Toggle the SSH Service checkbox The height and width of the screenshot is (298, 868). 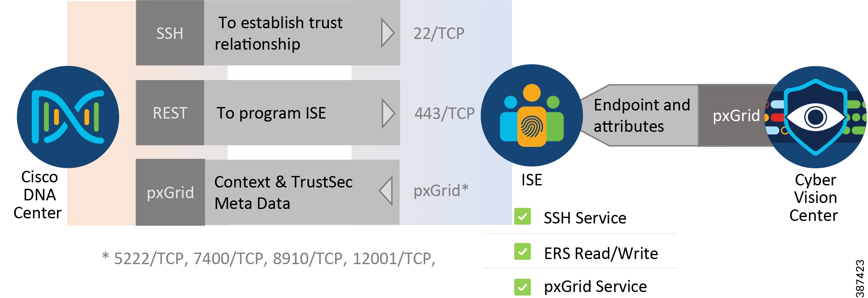[522, 217]
